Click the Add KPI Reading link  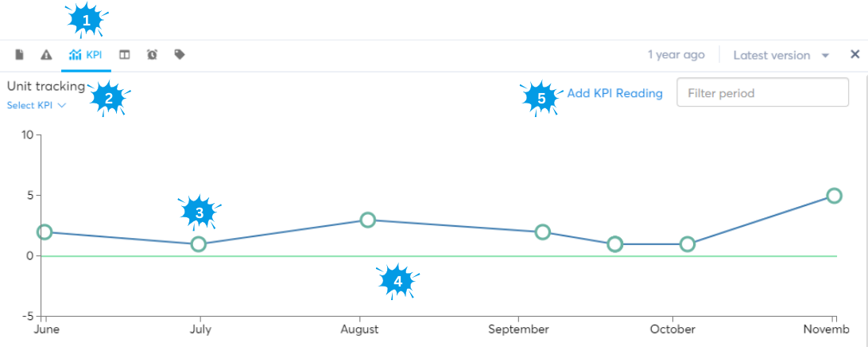coord(614,93)
